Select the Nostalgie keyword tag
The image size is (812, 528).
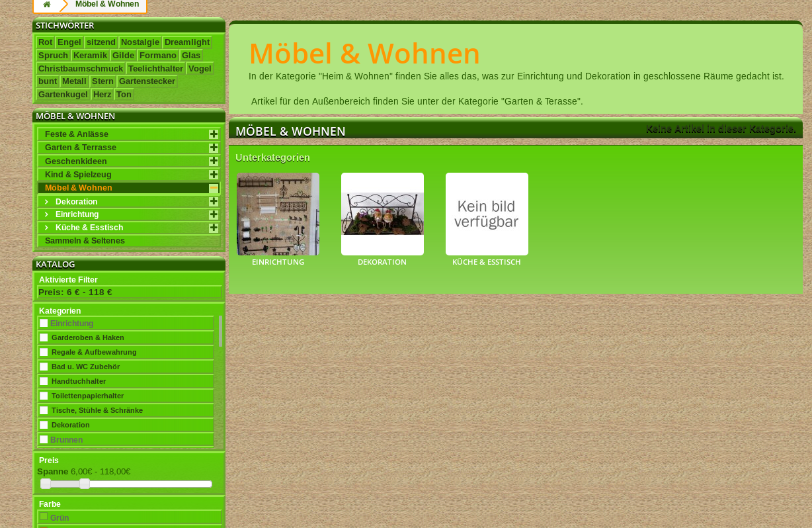(140, 42)
